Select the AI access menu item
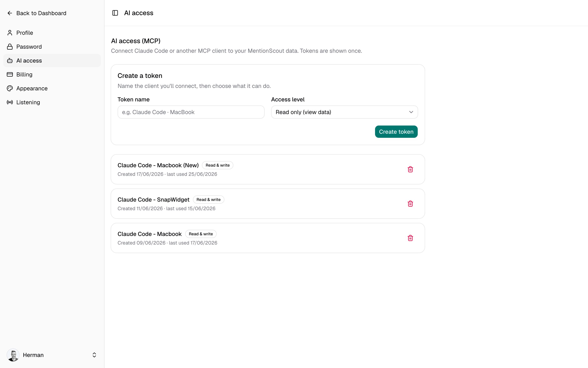 (x=52, y=61)
